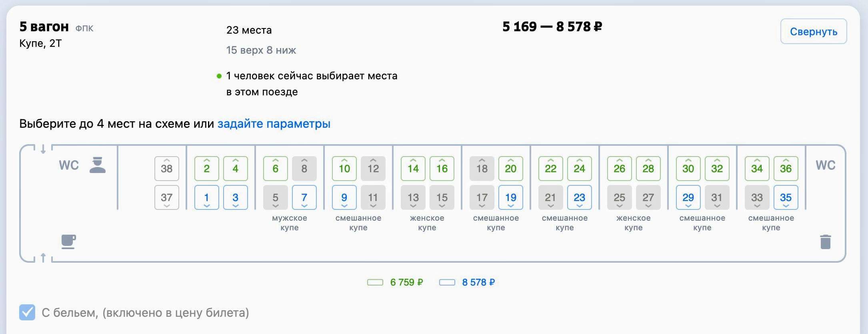Click the cup icon for hot drinks

pyautogui.click(x=68, y=241)
